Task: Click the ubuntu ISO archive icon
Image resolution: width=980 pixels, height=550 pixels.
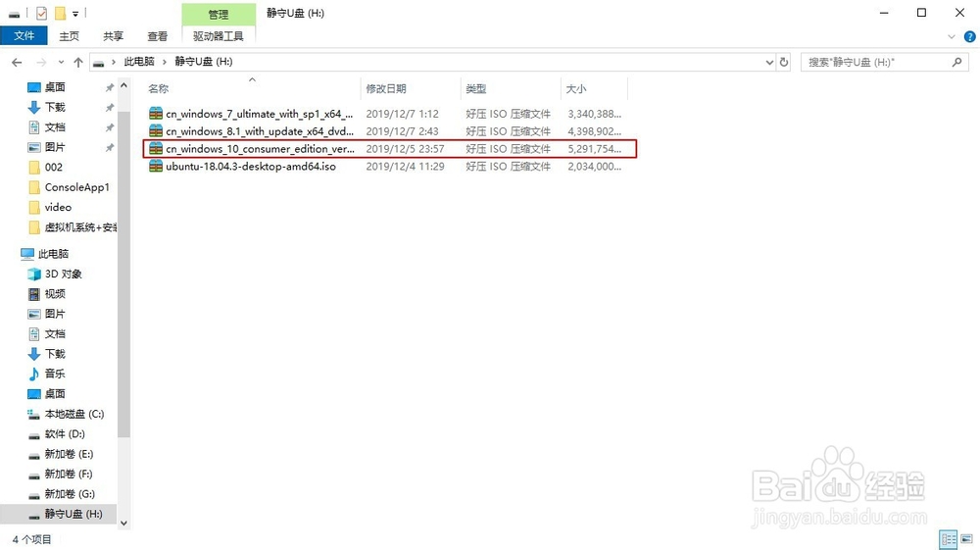Action: point(156,167)
